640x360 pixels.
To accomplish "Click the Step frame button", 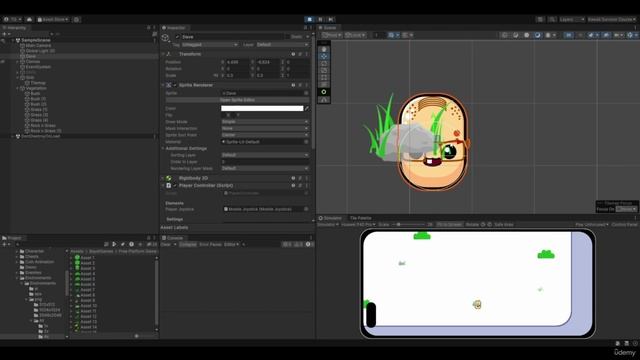I will (x=331, y=19).
